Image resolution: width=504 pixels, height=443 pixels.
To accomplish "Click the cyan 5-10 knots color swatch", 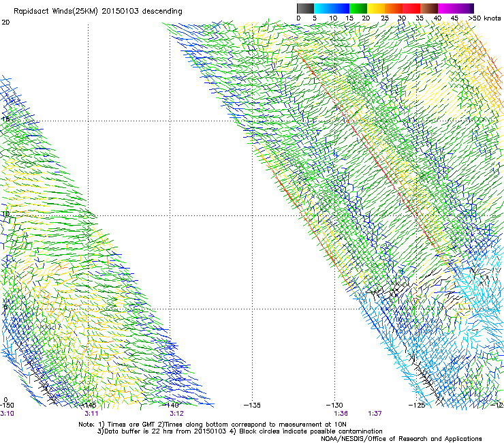I will (x=323, y=8).
